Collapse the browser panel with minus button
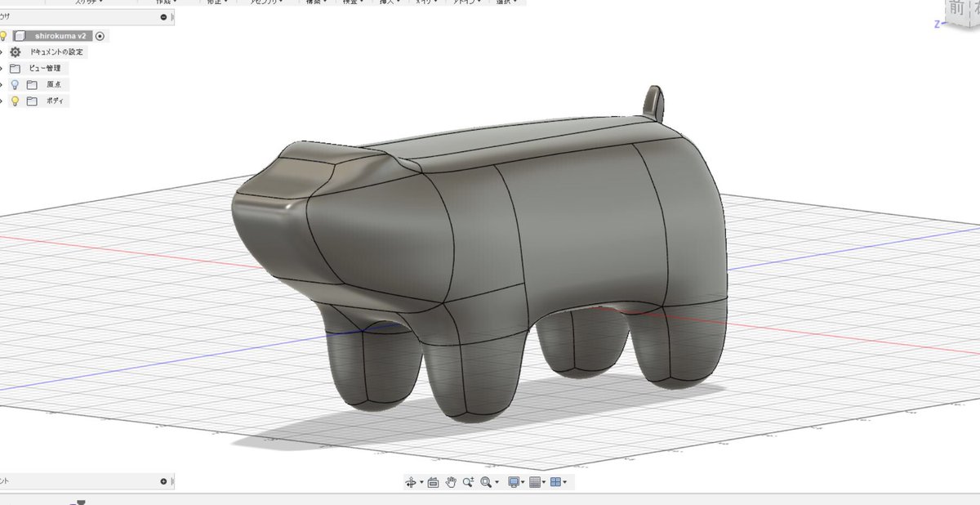Viewport: 980px width, 505px height. click(164, 17)
